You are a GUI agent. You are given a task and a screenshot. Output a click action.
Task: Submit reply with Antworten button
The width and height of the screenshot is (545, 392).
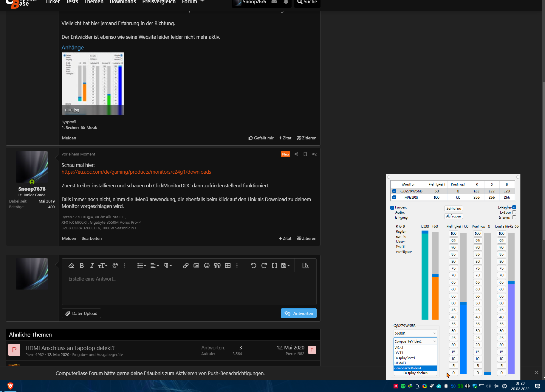[x=299, y=313]
